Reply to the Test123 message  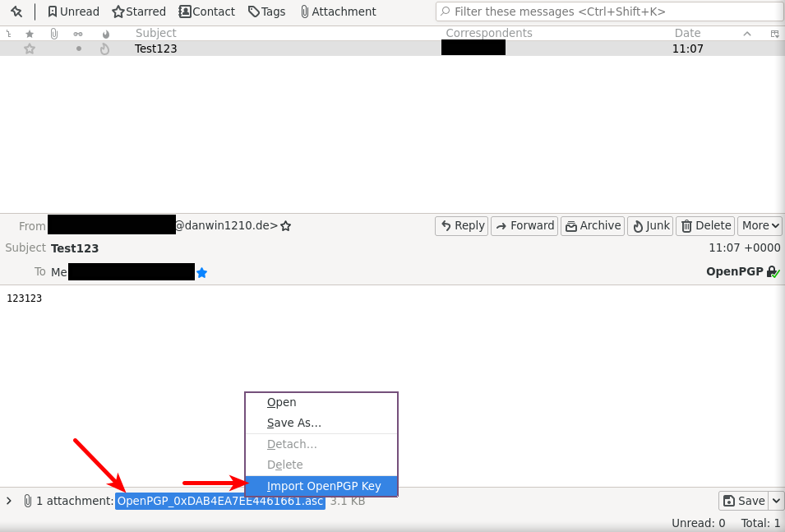461,225
